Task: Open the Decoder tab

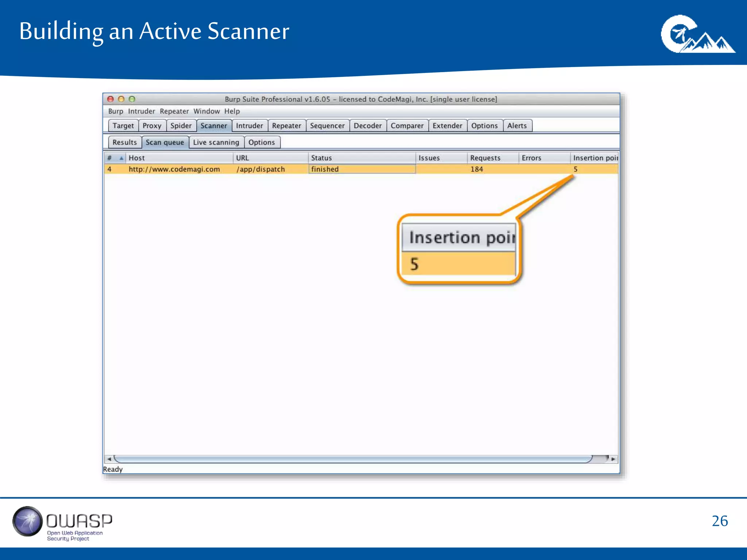Action: tap(368, 126)
